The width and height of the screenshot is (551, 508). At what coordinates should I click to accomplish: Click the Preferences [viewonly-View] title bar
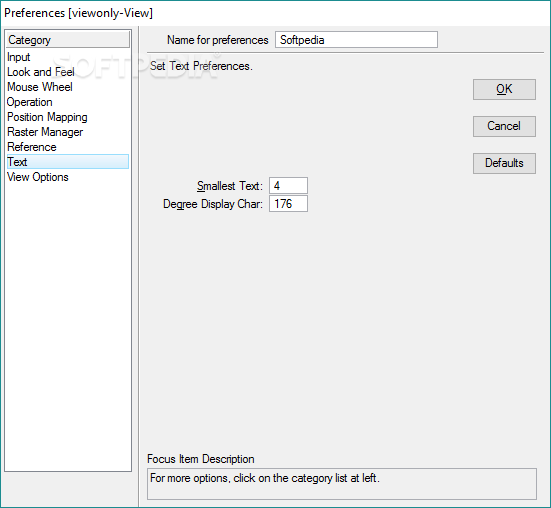[x=276, y=13]
